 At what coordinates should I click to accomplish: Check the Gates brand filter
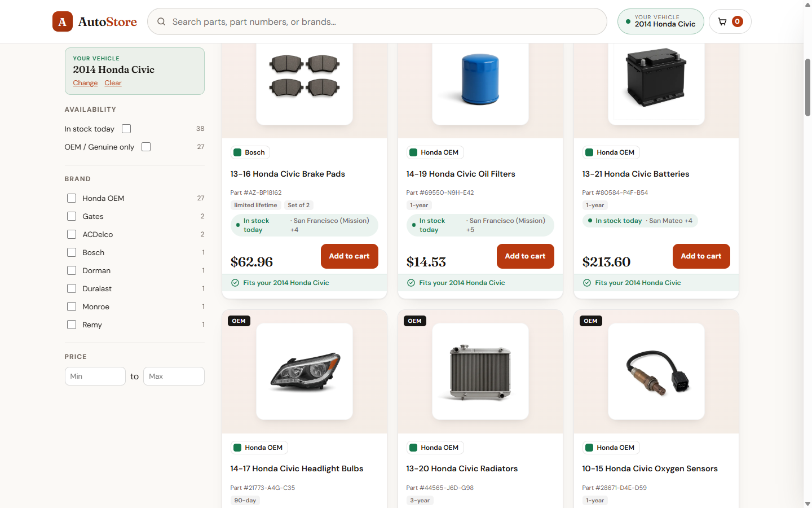tap(72, 216)
